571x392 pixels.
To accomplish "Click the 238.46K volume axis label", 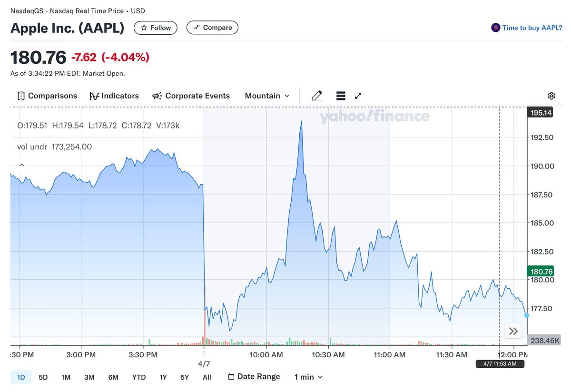I will coord(544,340).
